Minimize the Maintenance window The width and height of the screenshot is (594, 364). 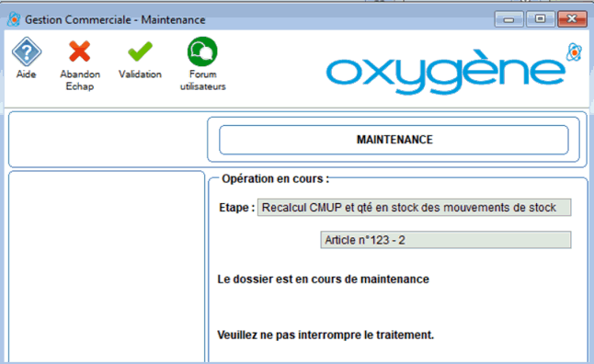508,19
